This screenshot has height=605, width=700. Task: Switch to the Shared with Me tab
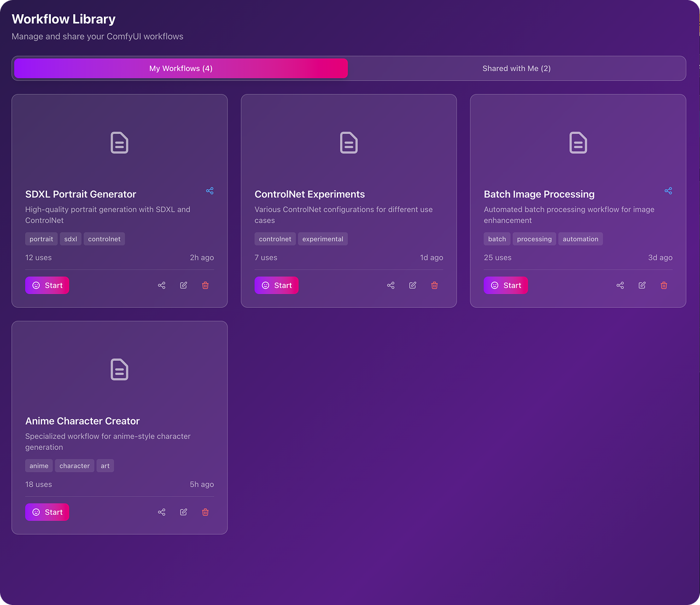pos(516,68)
